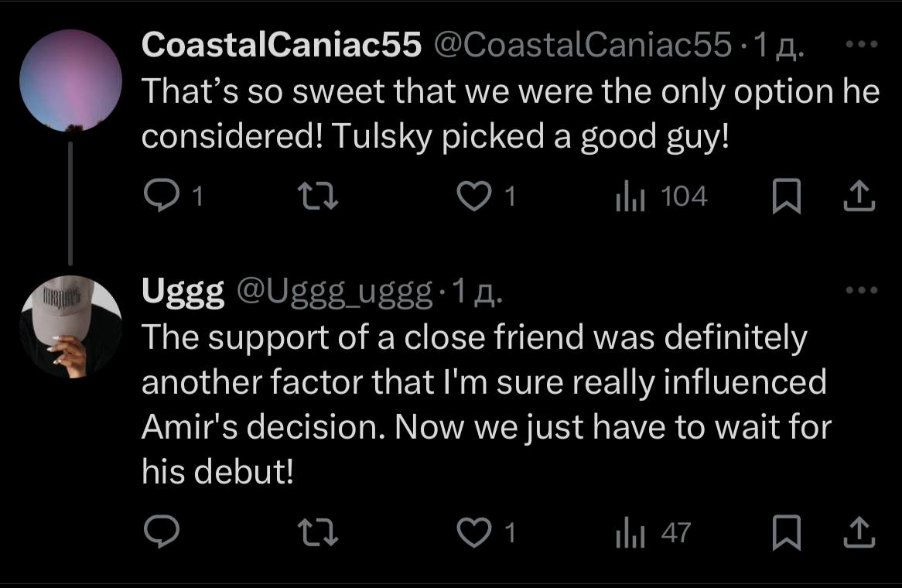Viewport: 902px width, 588px height.
Task: Bookmark CoastalCaniac55's tweet
Action: pos(784,197)
